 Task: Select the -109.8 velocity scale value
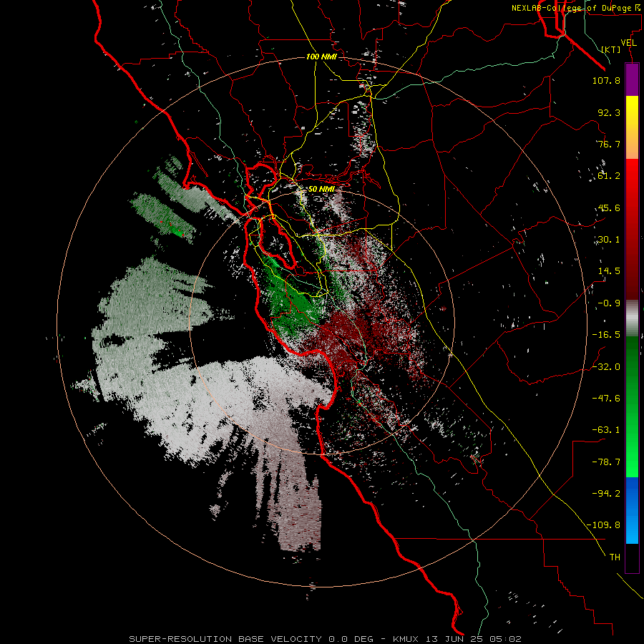[x=603, y=525]
